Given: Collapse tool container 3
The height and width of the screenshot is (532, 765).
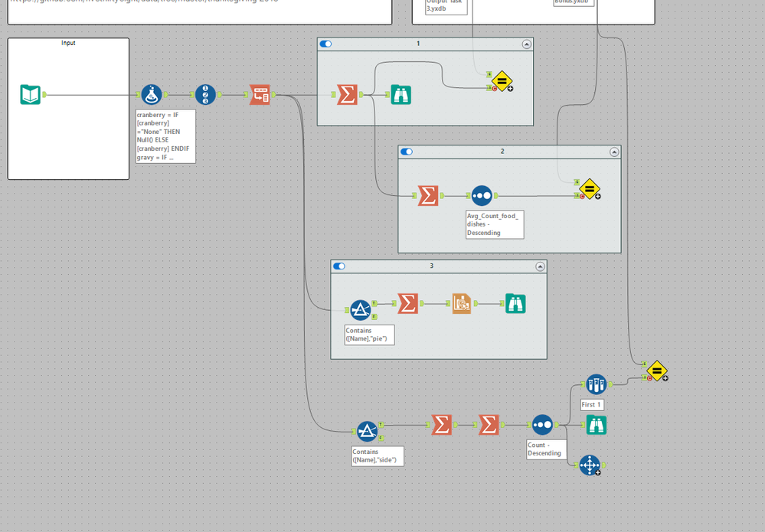Looking at the screenshot, I should coord(540,266).
